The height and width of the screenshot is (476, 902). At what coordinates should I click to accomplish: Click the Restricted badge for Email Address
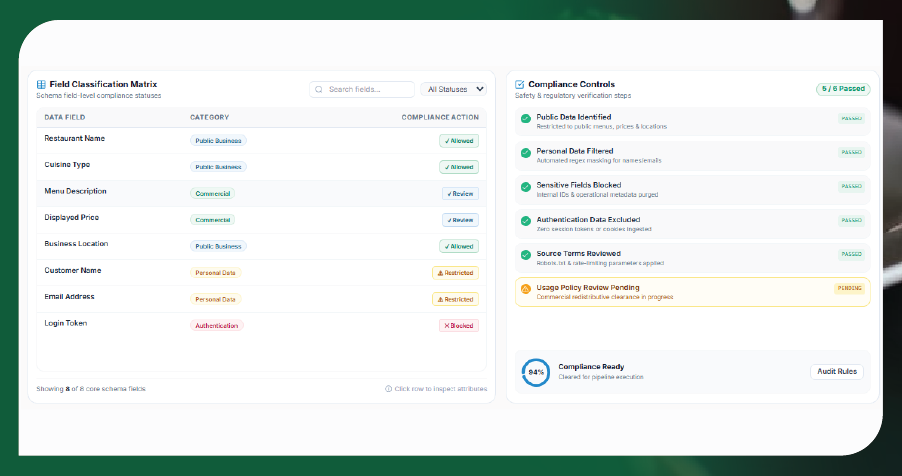tap(456, 299)
